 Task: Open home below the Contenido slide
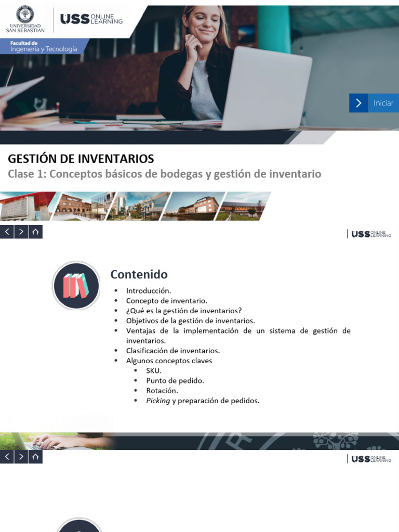[x=35, y=457]
